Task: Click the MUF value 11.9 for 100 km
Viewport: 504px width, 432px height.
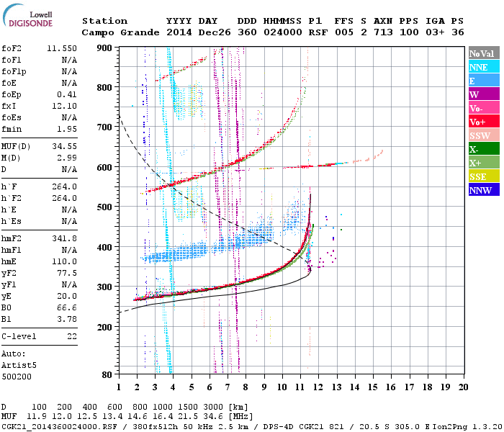Action: (36, 417)
